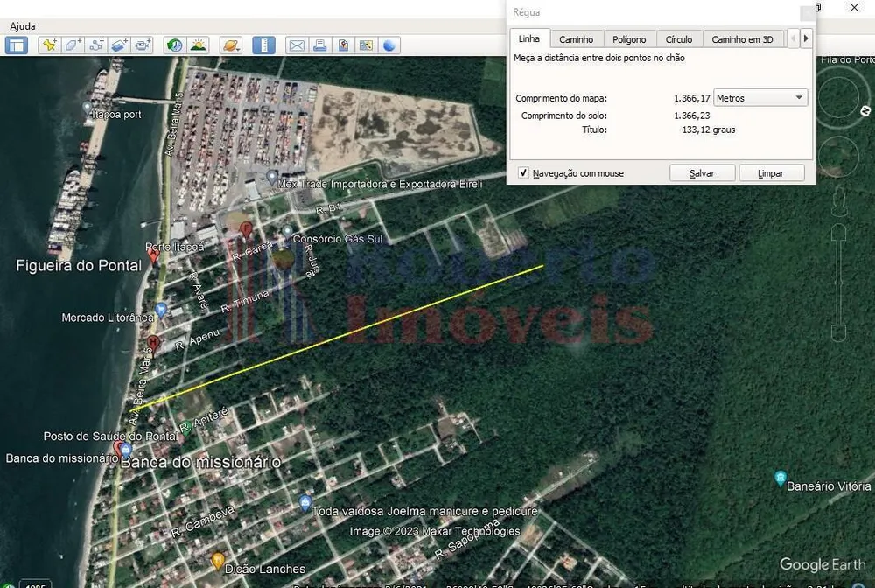Image resolution: width=875 pixels, height=588 pixels.
Task: Click the Salvar button
Action: (x=702, y=173)
